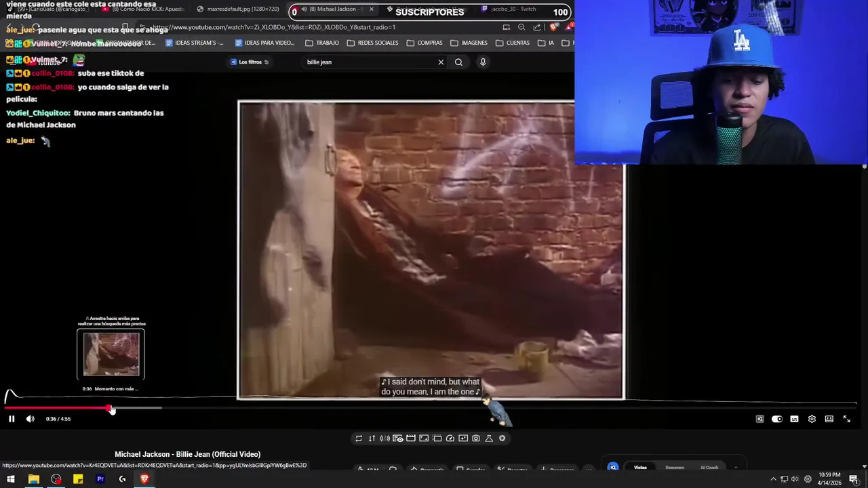Select the Vistas tab
This screenshot has height=488, width=868.
640,468
